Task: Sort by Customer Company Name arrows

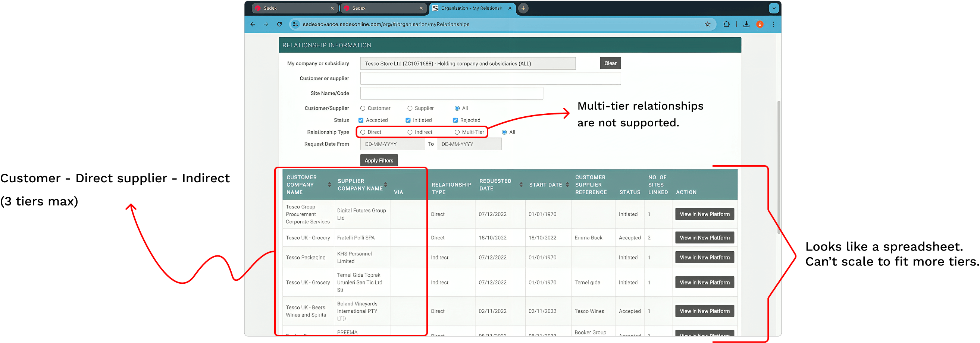Action: tap(329, 185)
